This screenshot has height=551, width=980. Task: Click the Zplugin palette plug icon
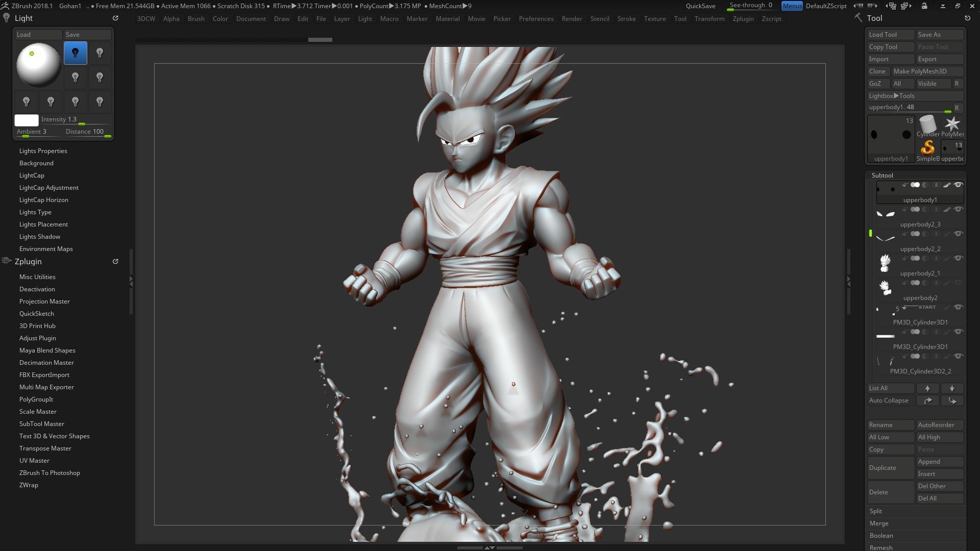coord(6,261)
